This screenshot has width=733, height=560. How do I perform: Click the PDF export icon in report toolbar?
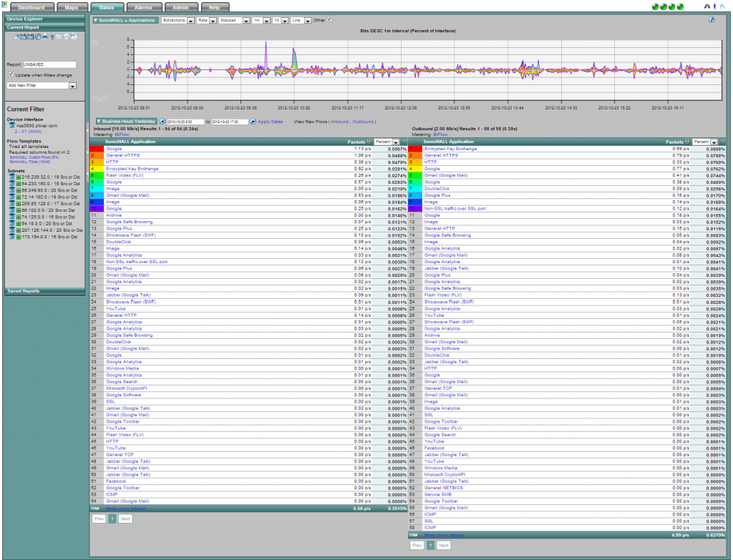74,36
